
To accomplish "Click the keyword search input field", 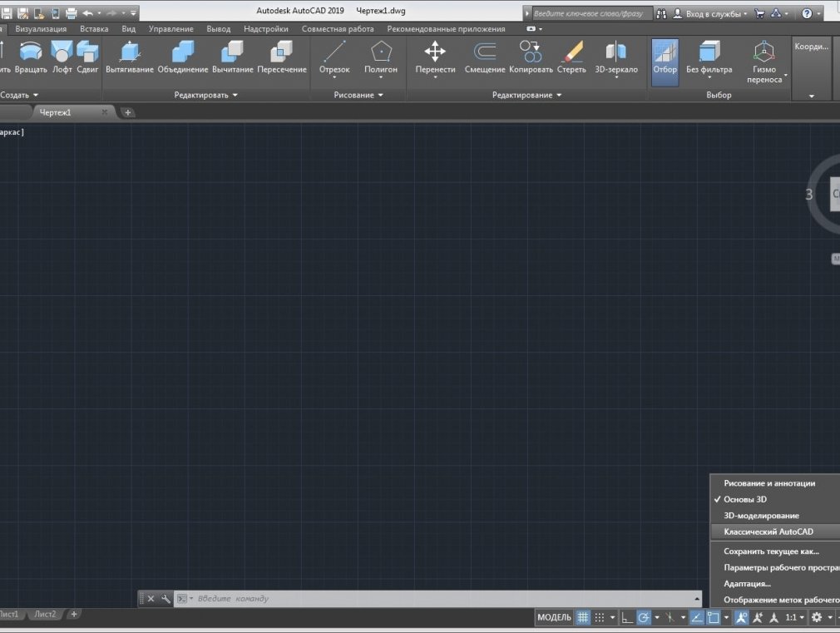I will (592, 14).
